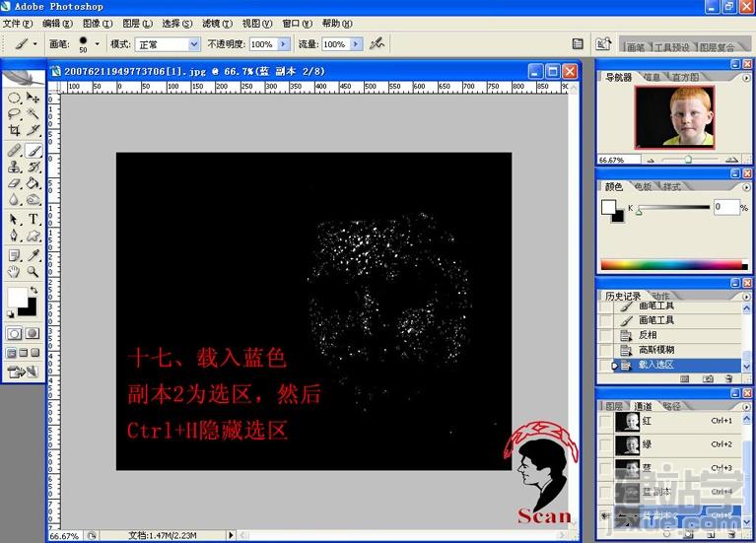The image size is (756, 543).
Task: Select the Elliptical Marquee tool
Action: (14, 98)
